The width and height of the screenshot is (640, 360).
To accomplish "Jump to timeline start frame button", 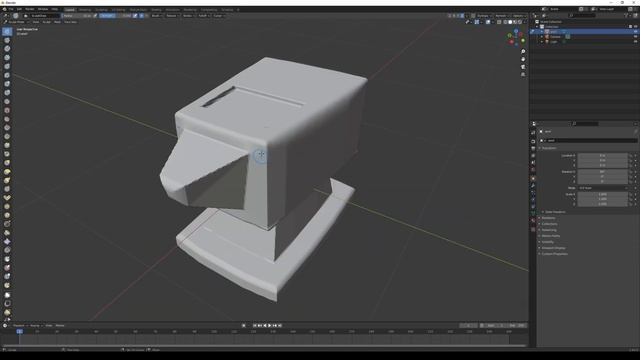I will tap(255, 326).
